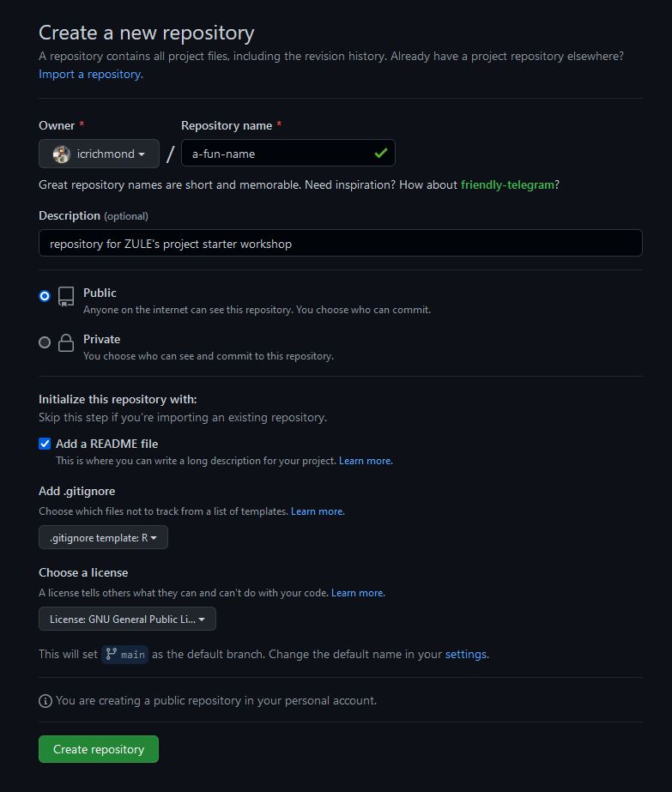The height and width of the screenshot is (792, 672).
Task: Click the info circle icon near footer
Action: tap(45, 701)
